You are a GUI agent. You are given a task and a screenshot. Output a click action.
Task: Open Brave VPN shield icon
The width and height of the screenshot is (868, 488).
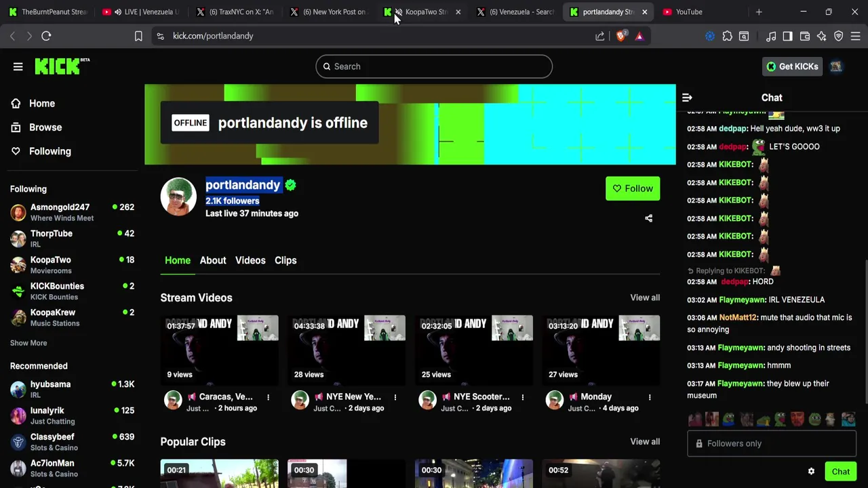tap(839, 36)
